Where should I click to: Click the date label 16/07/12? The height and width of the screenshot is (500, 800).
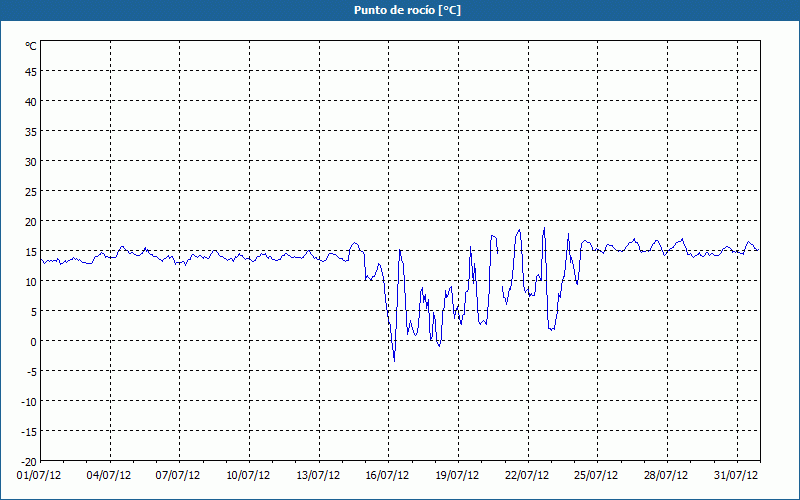point(387,476)
